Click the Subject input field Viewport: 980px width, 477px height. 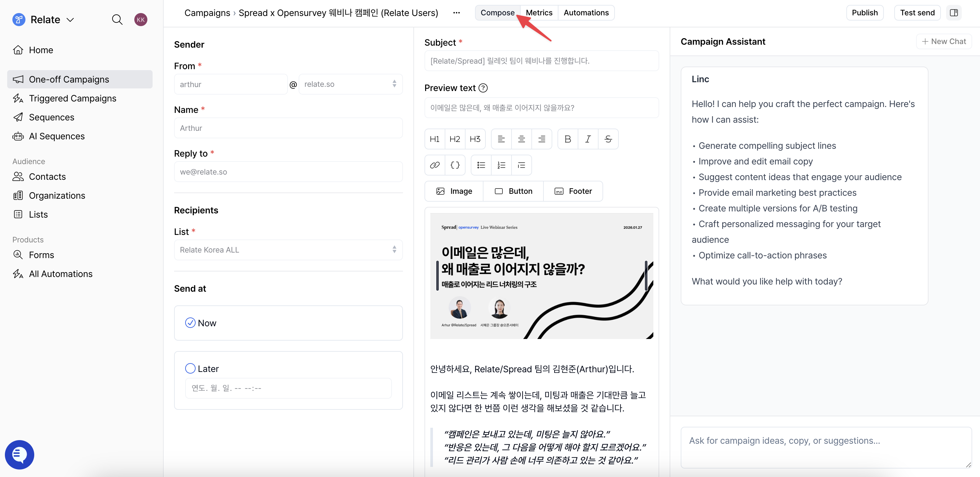tap(541, 61)
